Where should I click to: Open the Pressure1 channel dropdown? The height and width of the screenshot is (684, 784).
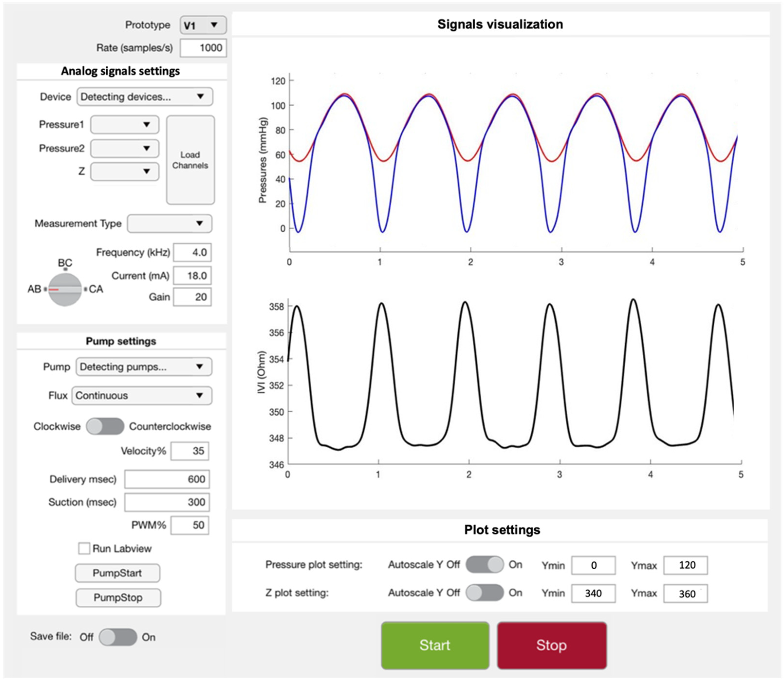pyautogui.click(x=124, y=124)
